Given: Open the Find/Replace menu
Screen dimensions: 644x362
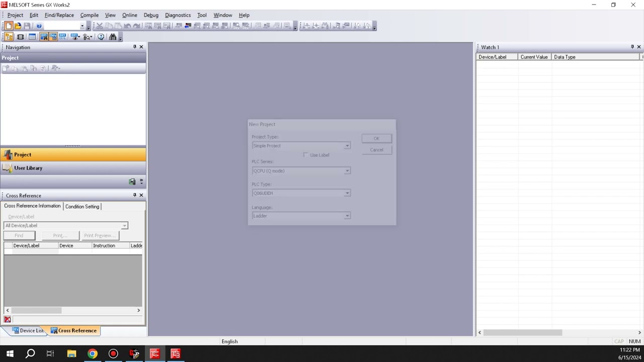Looking at the screenshot, I should (x=59, y=15).
